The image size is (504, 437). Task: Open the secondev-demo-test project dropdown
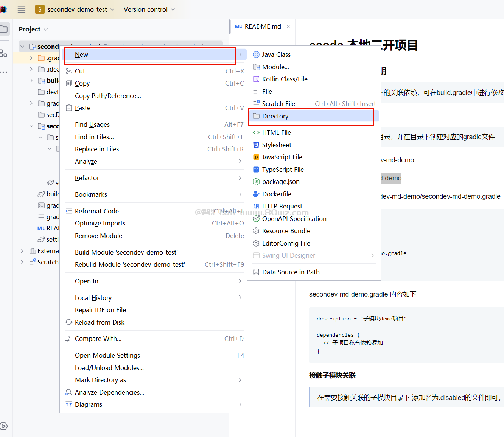75,9
